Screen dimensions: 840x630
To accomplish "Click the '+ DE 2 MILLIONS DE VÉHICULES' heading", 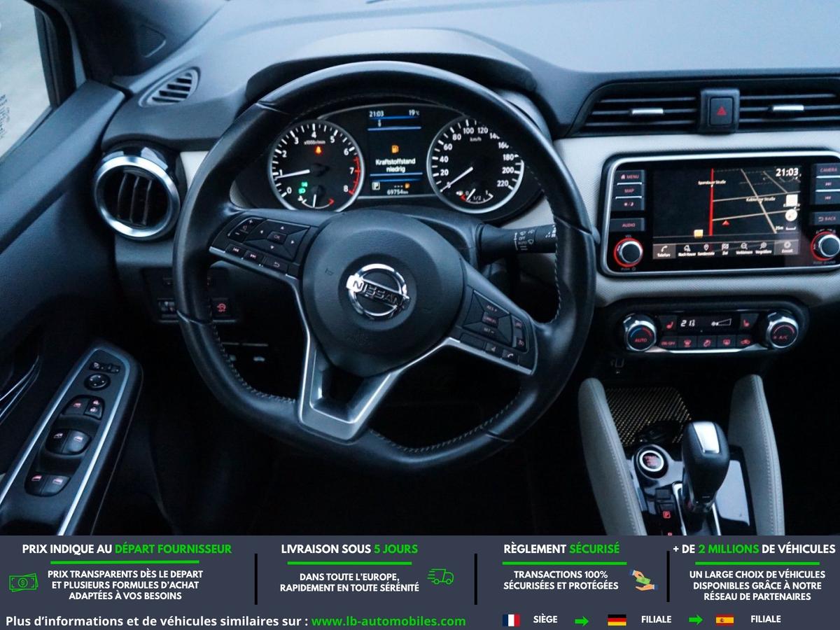I will tap(754, 549).
